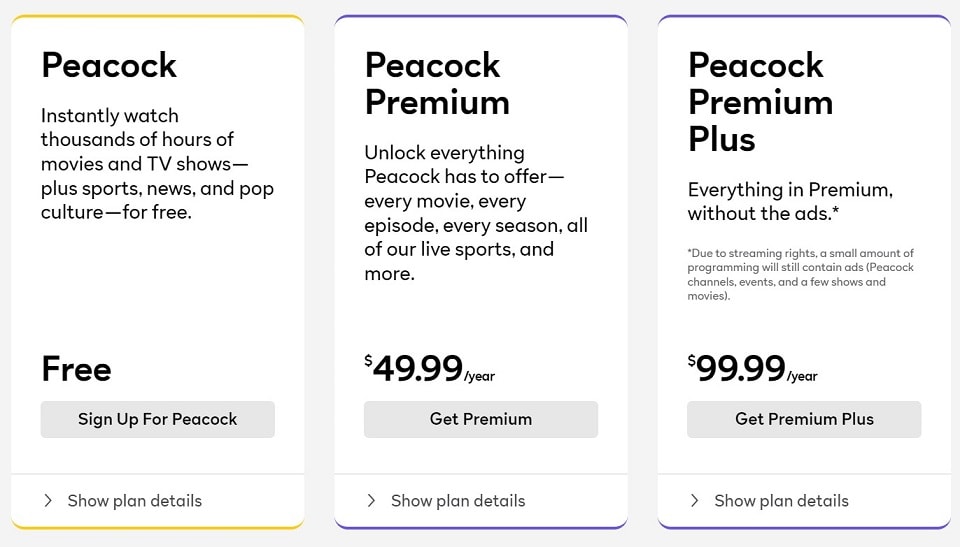This screenshot has width=960, height=547.
Task: Expand plan details for Premium Plus
Action: (x=780, y=500)
